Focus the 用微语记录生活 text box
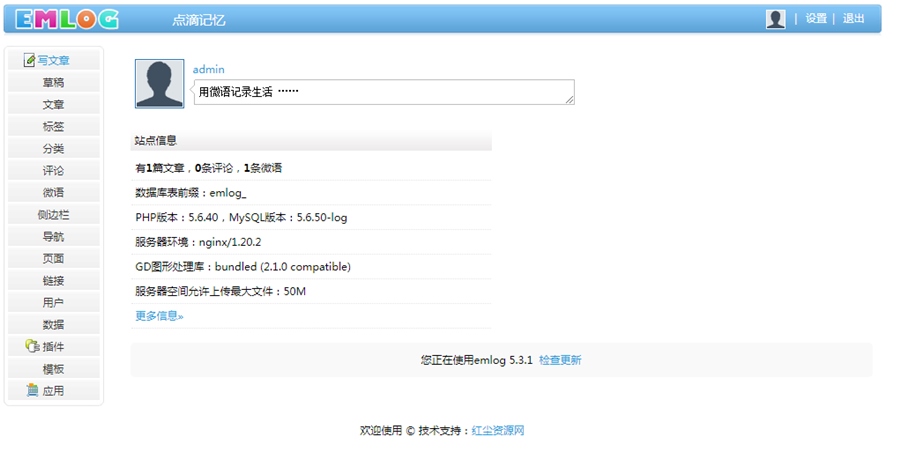The image size is (900, 451). pos(384,92)
